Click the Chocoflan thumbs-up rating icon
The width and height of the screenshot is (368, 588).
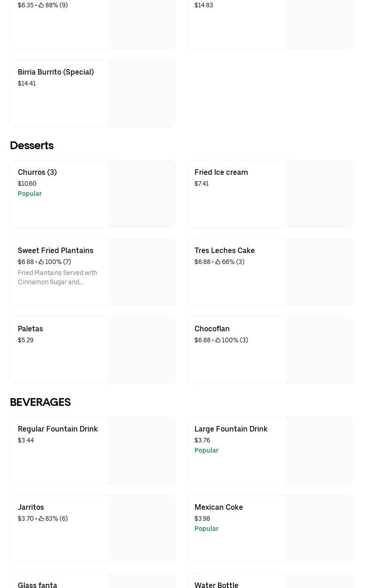218,340
